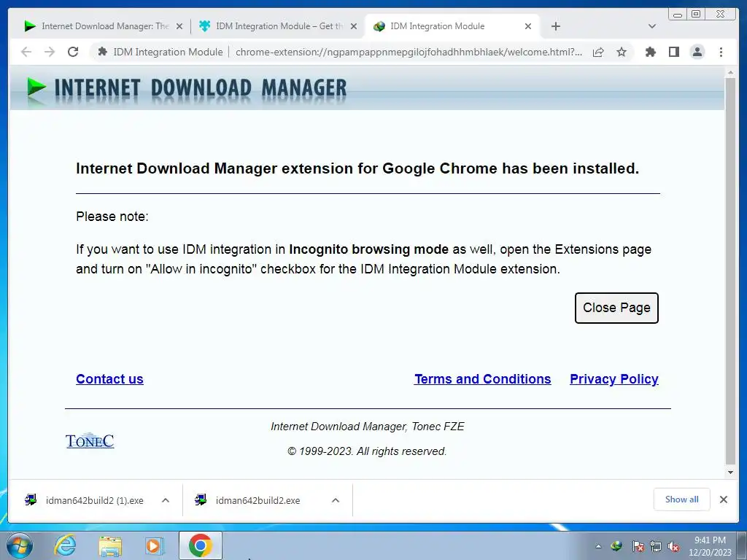Open the taskbar clock showing 9:41 PM

click(x=710, y=546)
